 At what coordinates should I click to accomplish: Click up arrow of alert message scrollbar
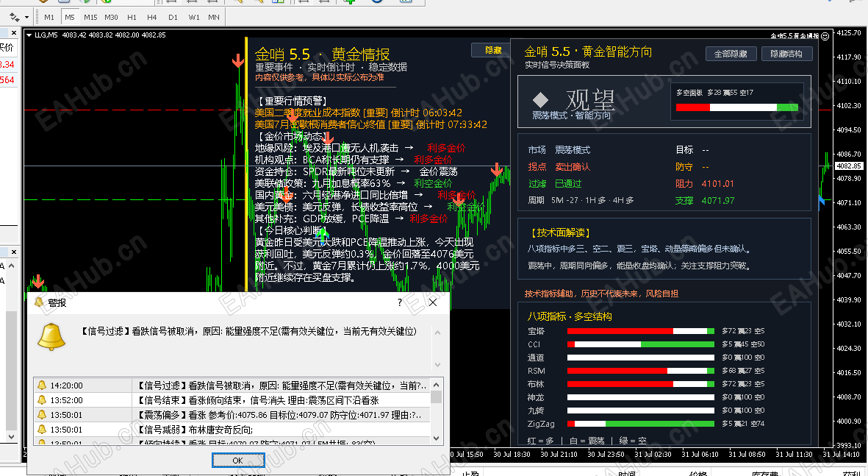[437, 333]
